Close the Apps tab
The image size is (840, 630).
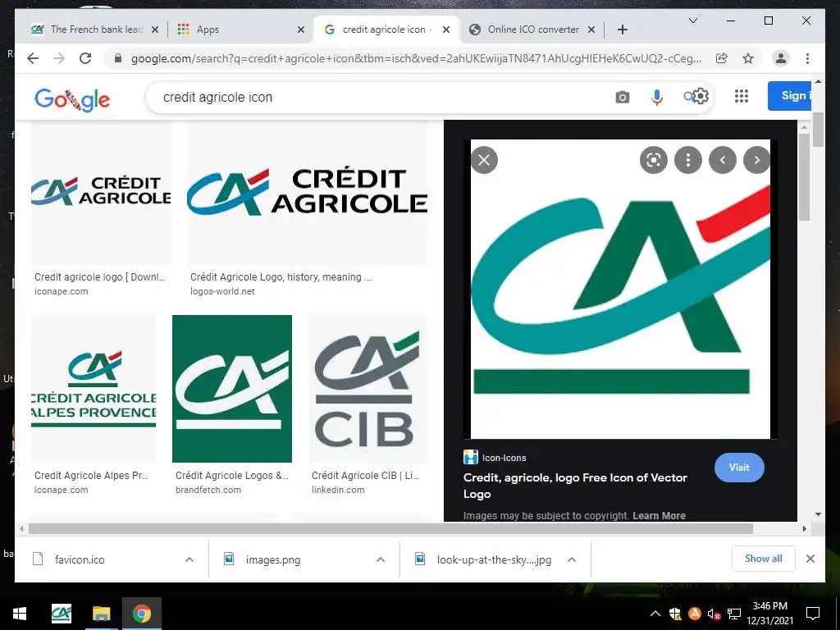point(301,30)
